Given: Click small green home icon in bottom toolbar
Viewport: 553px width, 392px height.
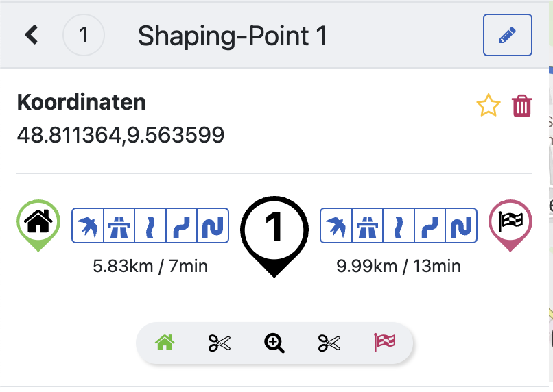Looking at the screenshot, I should tap(164, 342).
